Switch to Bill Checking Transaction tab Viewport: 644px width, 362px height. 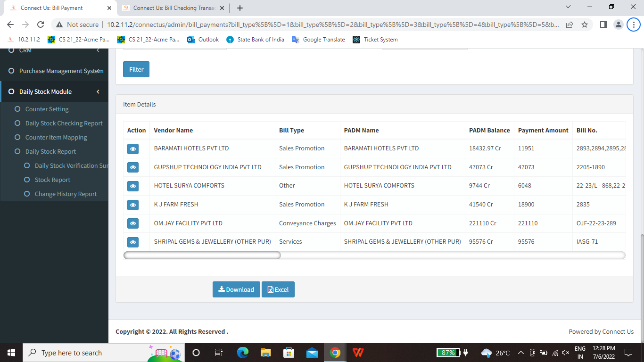(174, 8)
